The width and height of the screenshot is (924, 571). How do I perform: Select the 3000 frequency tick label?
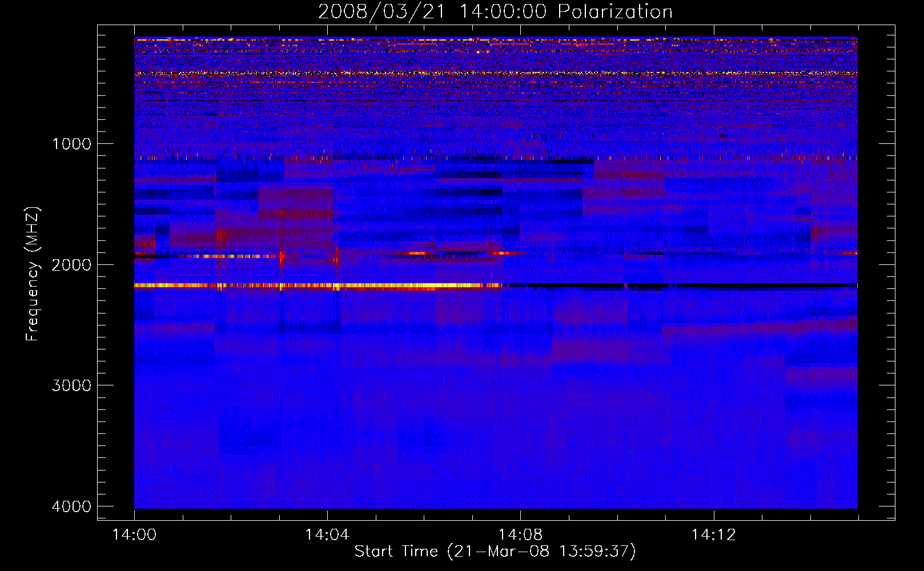pos(71,385)
